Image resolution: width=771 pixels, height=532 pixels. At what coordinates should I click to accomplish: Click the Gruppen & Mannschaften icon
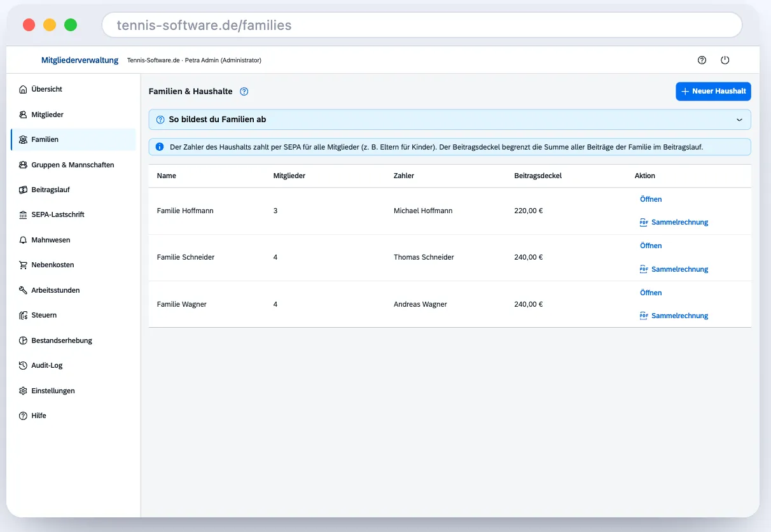23,165
